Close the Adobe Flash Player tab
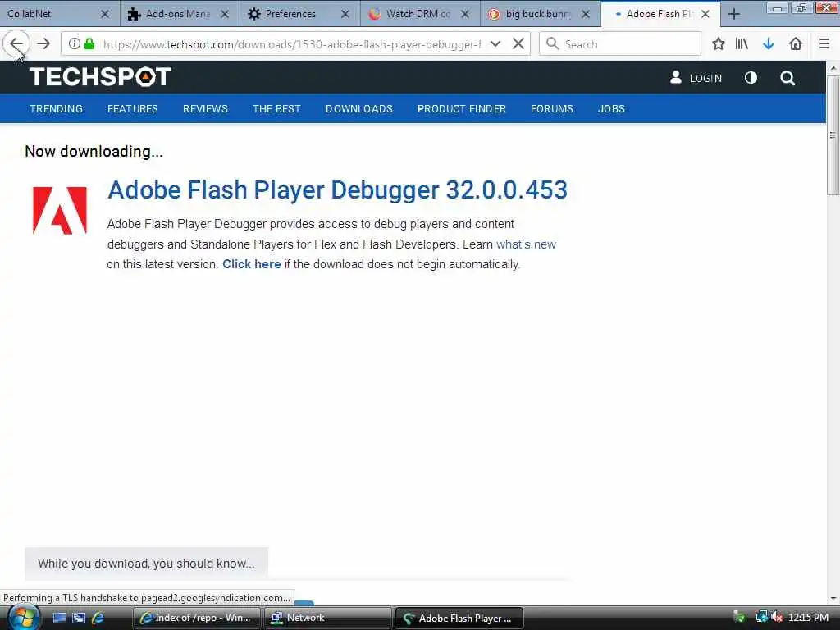840x630 pixels. pos(705,14)
